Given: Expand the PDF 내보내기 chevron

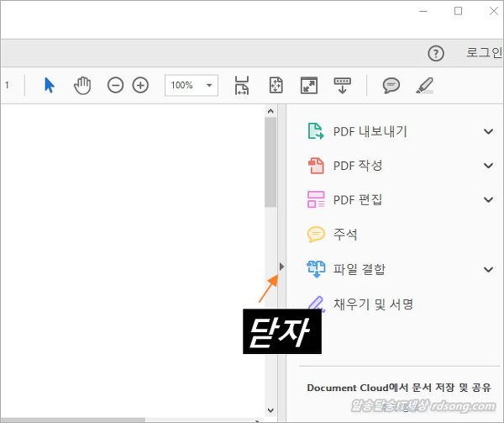Looking at the screenshot, I should click(489, 131).
